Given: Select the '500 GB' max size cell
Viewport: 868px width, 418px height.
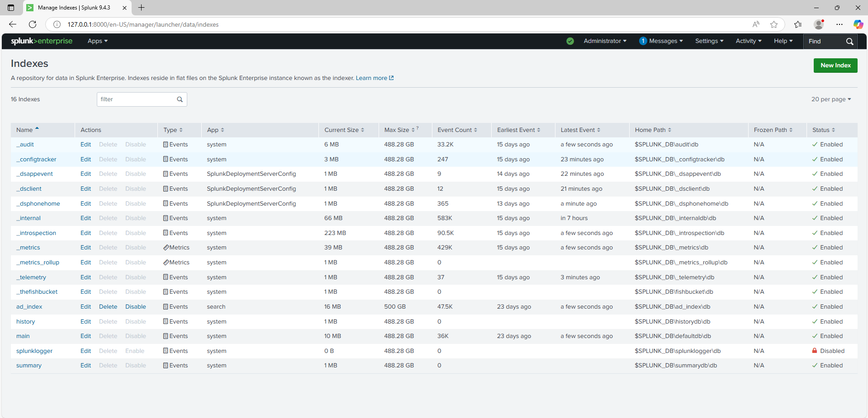Looking at the screenshot, I should click(x=395, y=307).
